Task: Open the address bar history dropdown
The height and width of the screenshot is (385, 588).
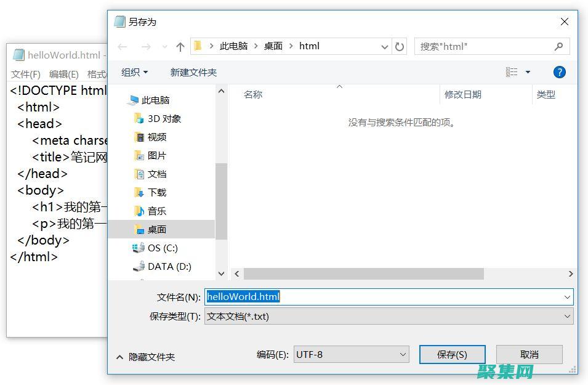Action: coord(385,46)
